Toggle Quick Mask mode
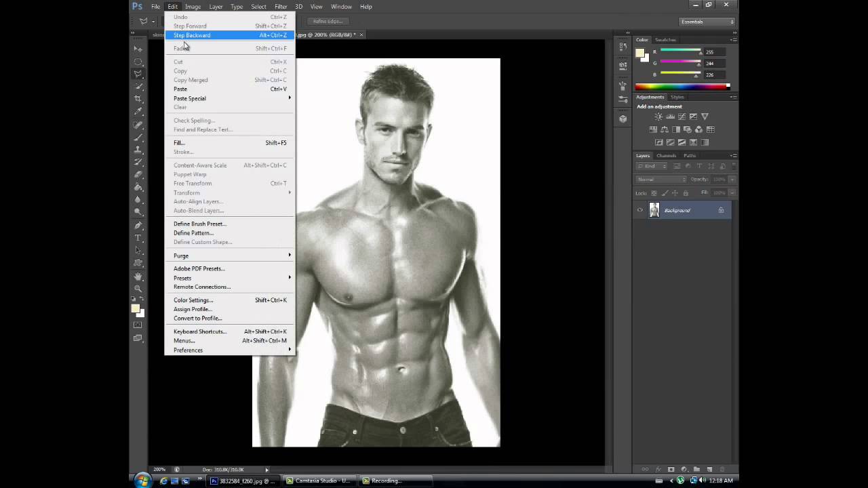The width and height of the screenshot is (868, 488). [138, 325]
